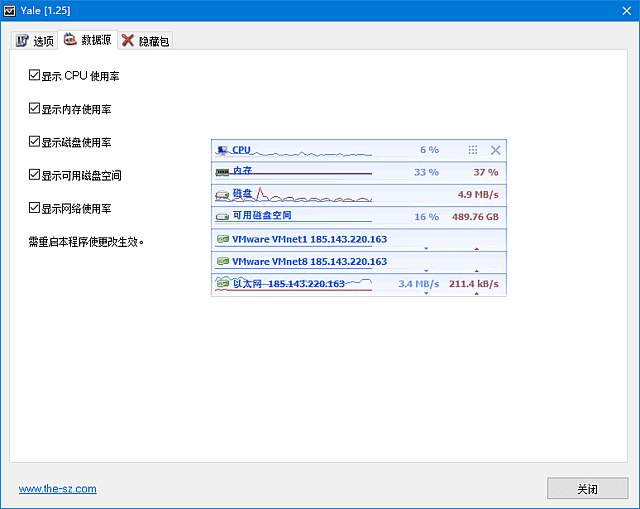Click the 内存 memory chip icon
Viewport: 640px width, 509px height.
[222, 172]
